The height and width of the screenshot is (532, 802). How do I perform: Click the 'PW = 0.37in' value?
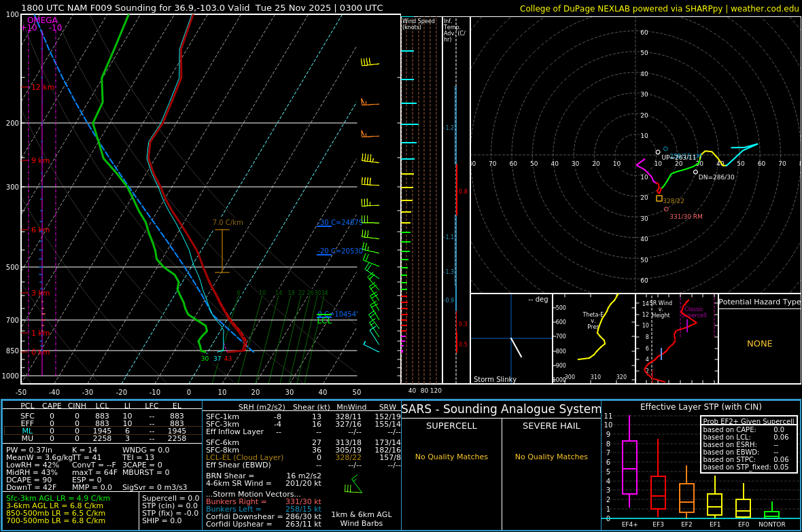(x=29, y=450)
